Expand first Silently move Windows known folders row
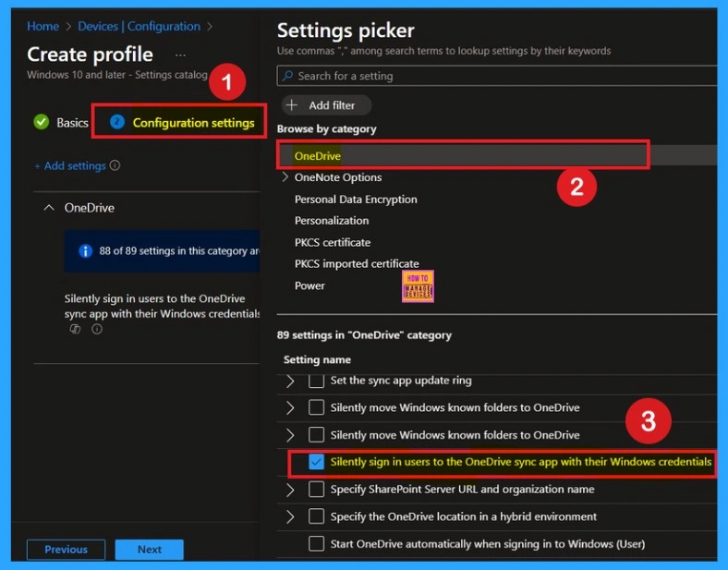728x570 pixels. 290,407
